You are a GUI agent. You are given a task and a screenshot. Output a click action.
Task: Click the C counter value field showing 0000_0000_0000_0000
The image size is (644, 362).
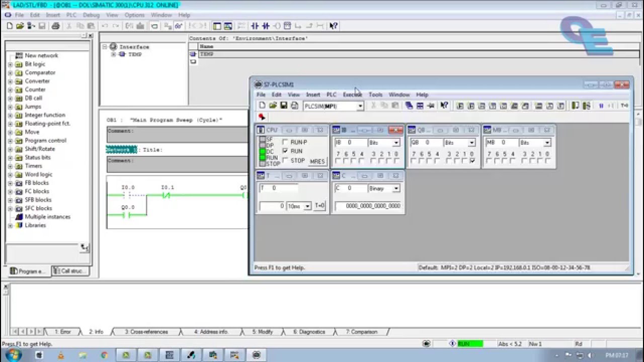coord(368,206)
